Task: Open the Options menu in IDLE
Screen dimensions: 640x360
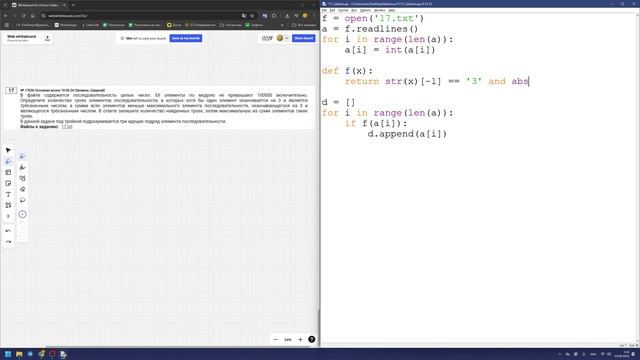Action: 365,10
